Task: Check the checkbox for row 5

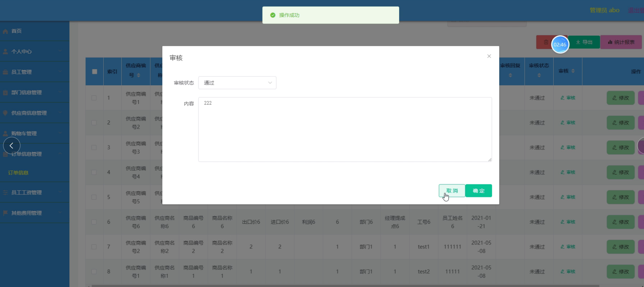Action: point(94,197)
